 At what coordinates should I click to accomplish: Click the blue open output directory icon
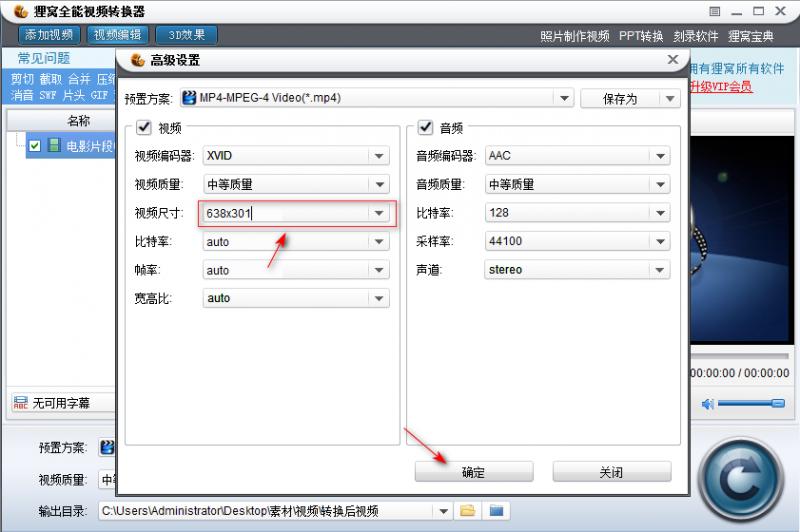pyautogui.click(x=495, y=511)
